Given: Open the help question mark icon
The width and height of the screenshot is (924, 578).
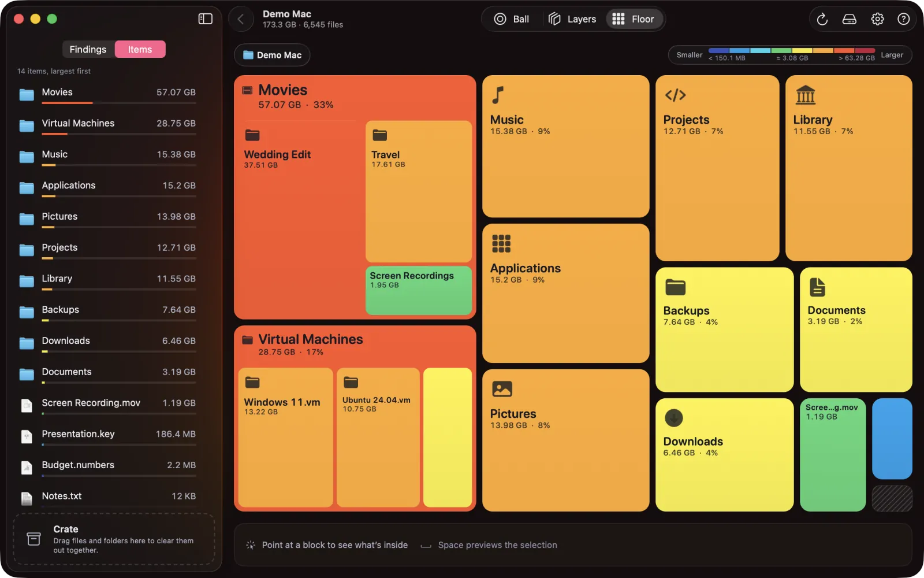Looking at the screenshot, I should point(904,19).
